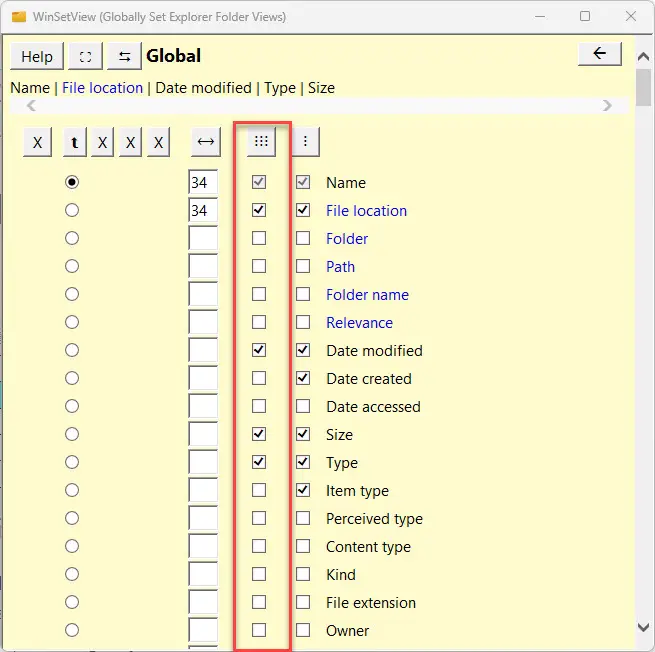Select the radio button in the Name row

point(72,182)
